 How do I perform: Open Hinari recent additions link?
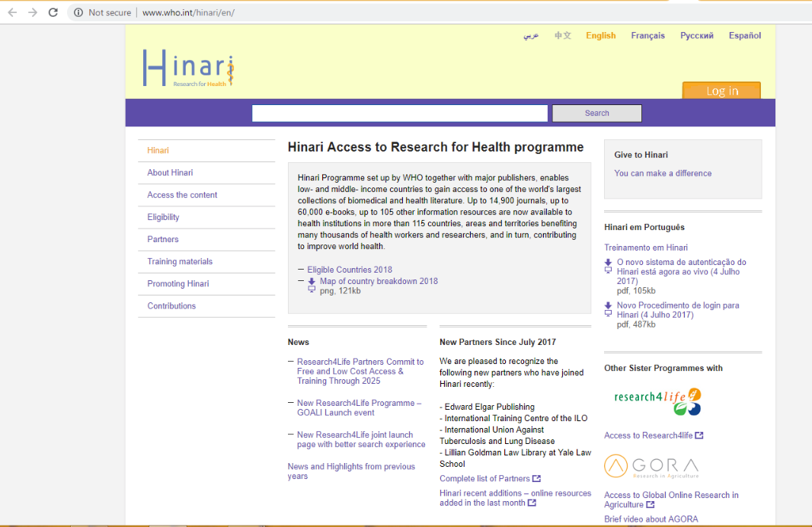[x=515, y=498]
